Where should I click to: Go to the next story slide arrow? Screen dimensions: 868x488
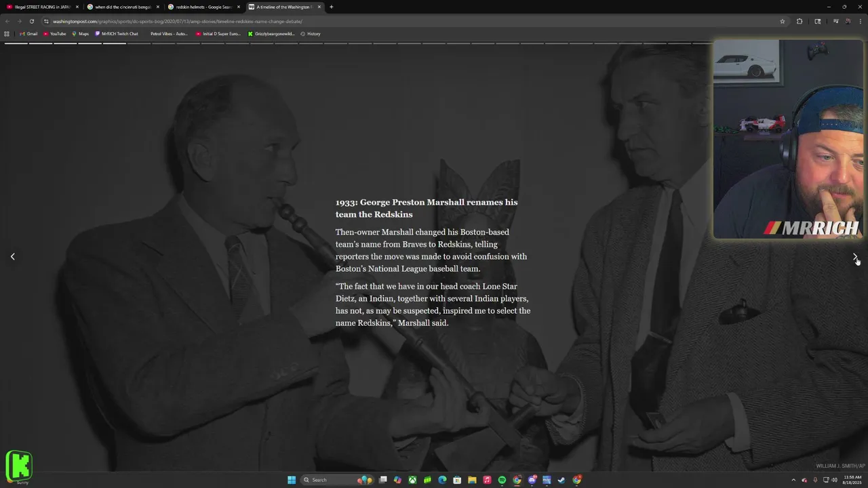[855, 256]
